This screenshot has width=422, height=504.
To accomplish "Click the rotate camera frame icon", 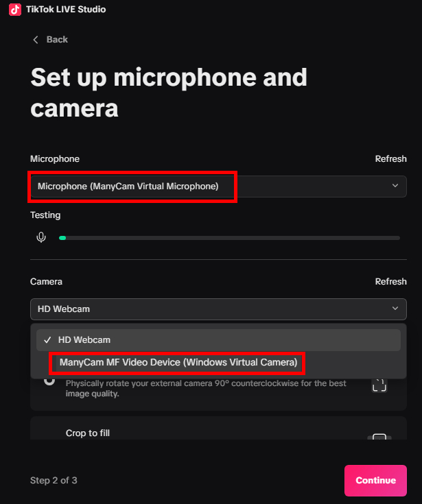I will [x=379, y=385].
